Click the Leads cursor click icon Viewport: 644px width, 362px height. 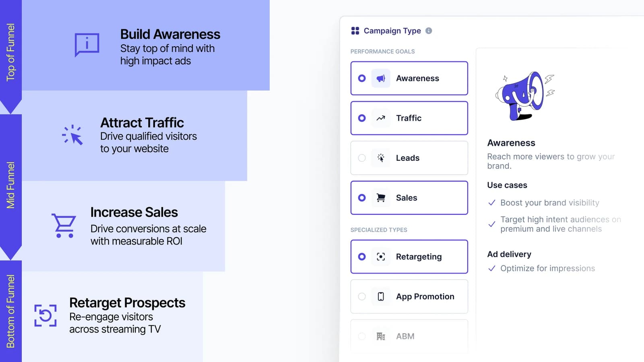click(x=381, y=158)
